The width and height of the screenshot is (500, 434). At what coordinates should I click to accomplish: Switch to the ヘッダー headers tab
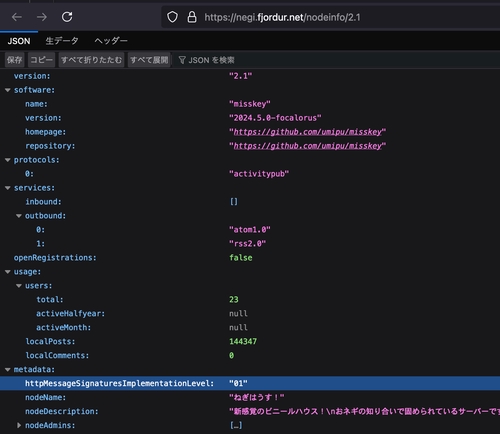tap(111, 41)
